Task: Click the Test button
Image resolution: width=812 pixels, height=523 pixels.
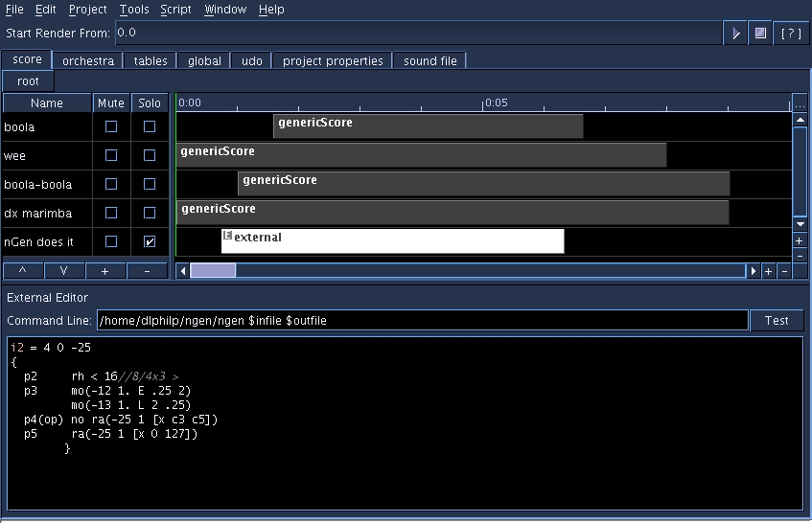Action: click(x=777, y=320)
